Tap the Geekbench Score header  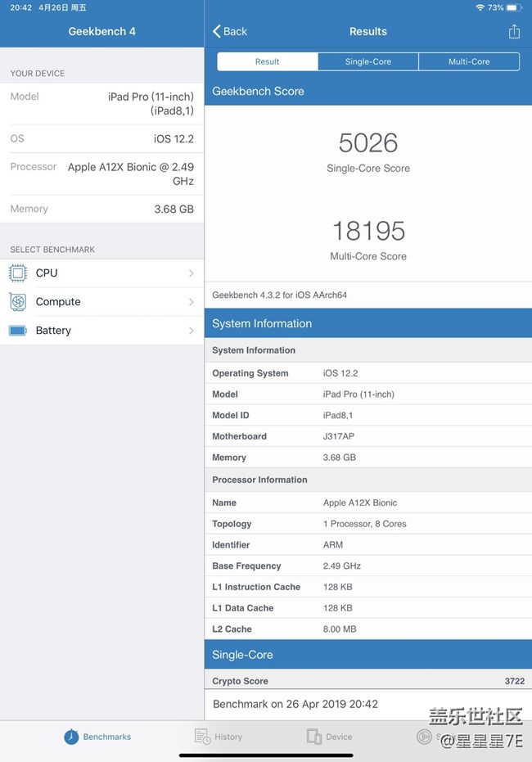368,91
